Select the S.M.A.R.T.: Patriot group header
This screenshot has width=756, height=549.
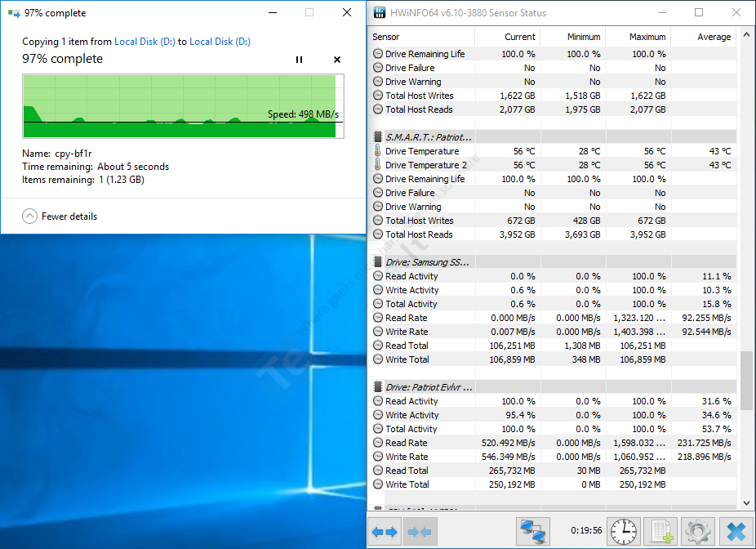553,137
